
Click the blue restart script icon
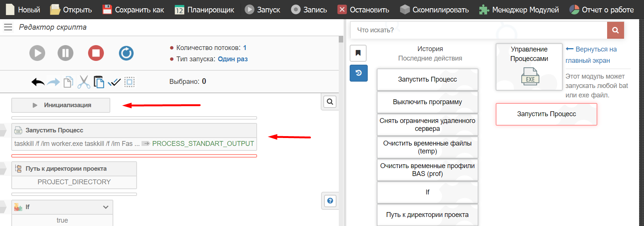pos(126,53)
